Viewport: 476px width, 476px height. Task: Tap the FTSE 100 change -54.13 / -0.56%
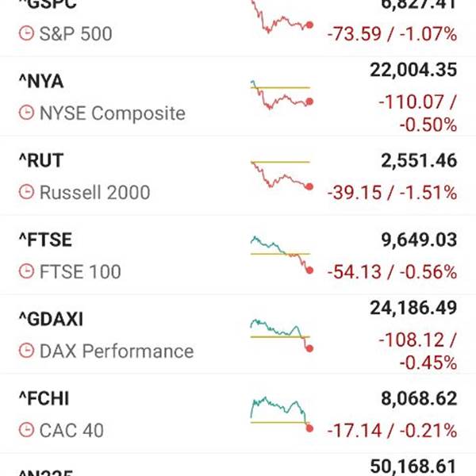392,272
